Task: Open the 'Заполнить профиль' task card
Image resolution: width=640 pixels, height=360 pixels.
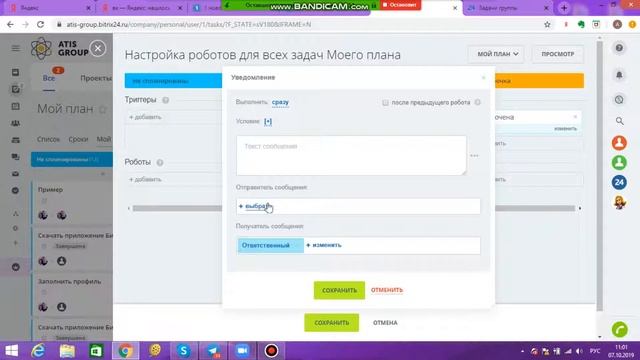Action: [69, 281]
